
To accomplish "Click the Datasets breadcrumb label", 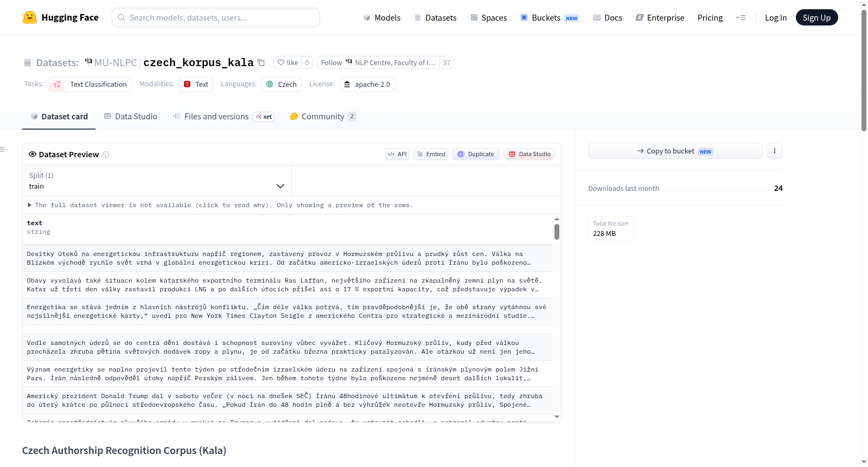I will (58, 62).
